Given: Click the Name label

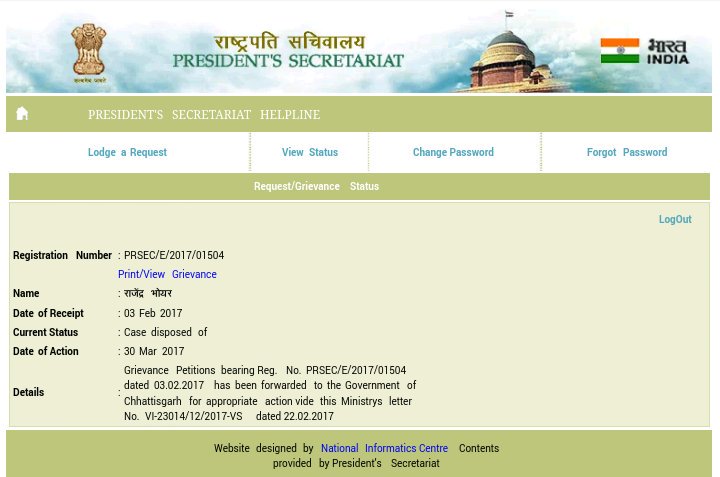Looking at the screenshot, I should click(x=26, y=293).
